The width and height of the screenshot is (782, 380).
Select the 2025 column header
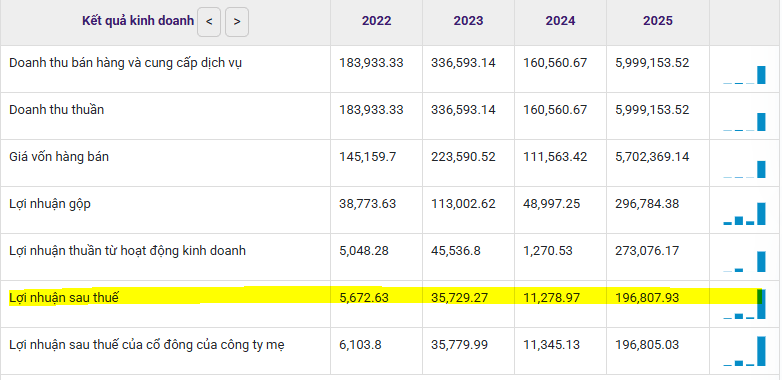(x=658, y=21)
